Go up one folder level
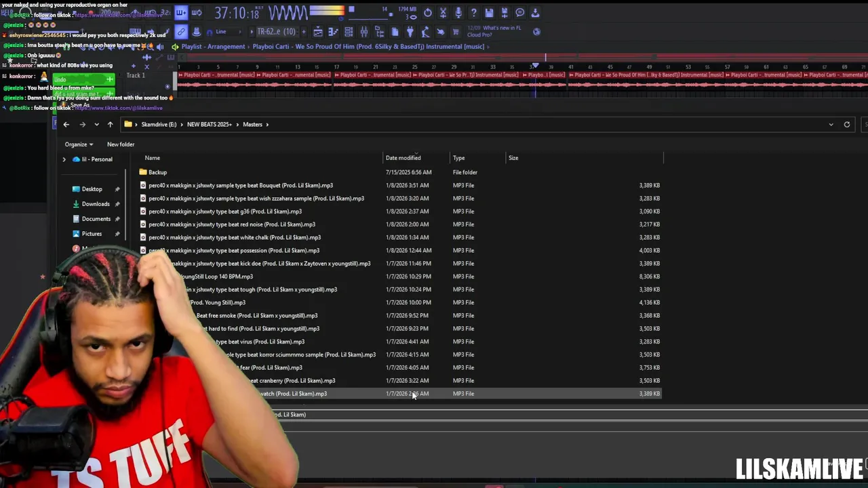Screen dimensions: 868x488 coord(110,124)
